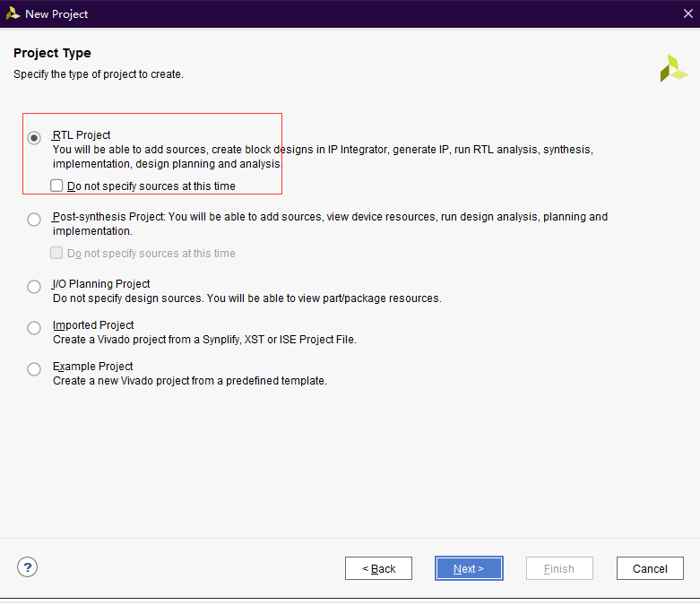The image size is (700, 605).
Task: Select the Imported Project radio button
Action: pos(34,328)
